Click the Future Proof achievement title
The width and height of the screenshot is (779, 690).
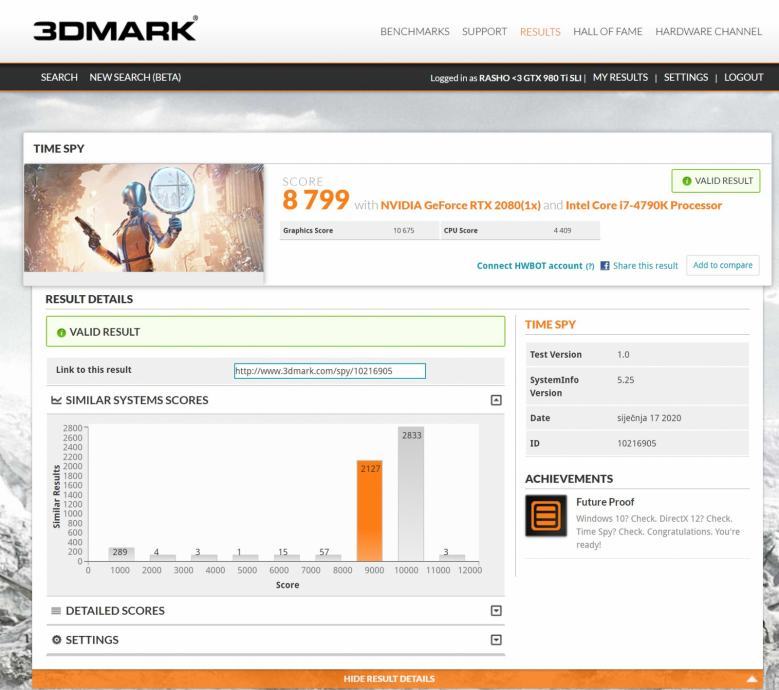(605, 502)
